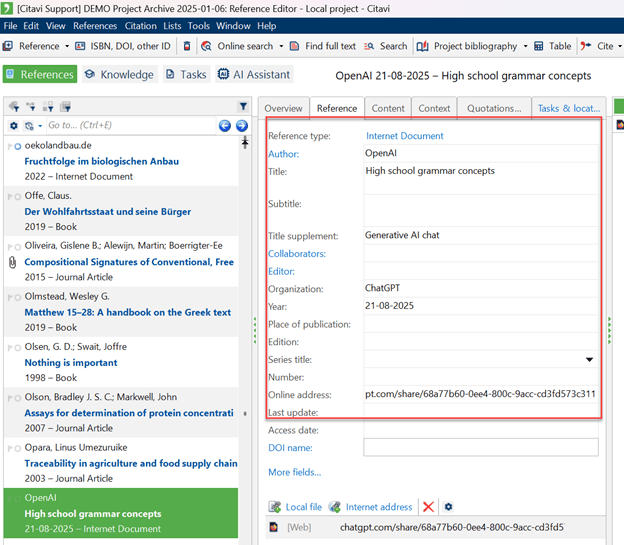The image size is (624, 545).
Task: Click the squares filter icon
Action: click(48, 106)
